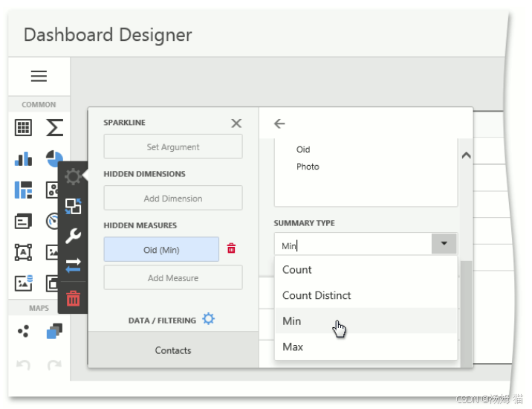532x409 pixels.
Task: Click the Redo arrow
Action: 54,365
